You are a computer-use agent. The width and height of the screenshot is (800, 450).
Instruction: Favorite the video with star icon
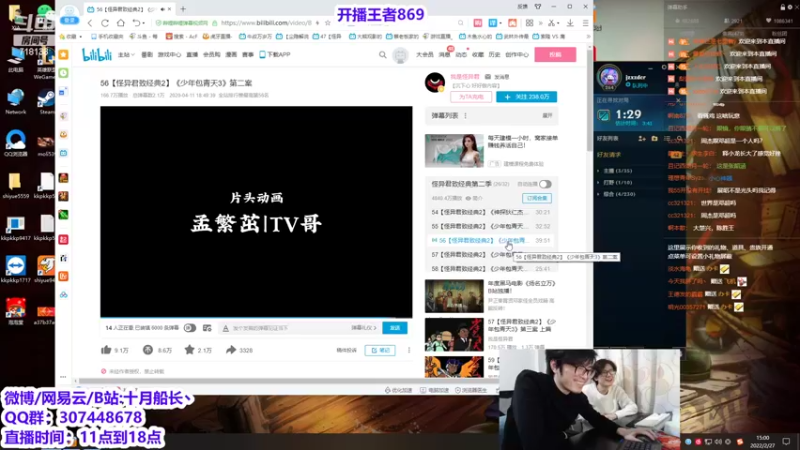189,350
